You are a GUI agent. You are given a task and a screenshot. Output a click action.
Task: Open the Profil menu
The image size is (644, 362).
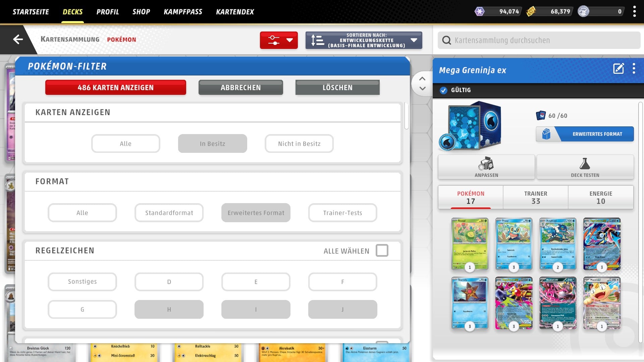click(x=107, y=12)
